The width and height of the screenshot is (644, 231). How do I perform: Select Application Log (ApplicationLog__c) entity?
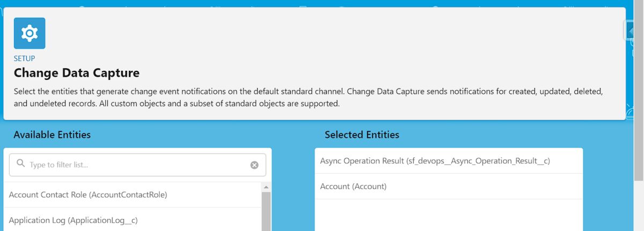click(74, 220)
